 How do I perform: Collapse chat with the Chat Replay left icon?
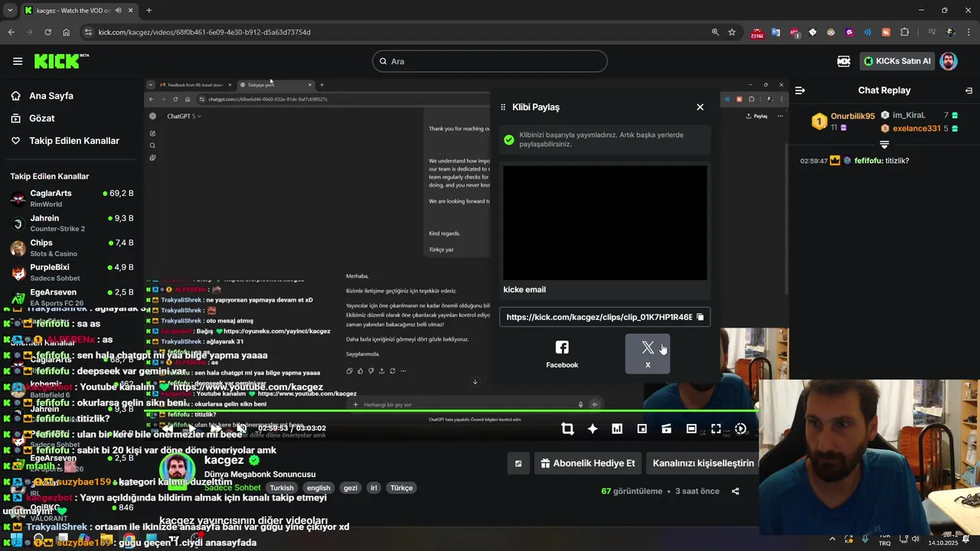pos(800,90)
